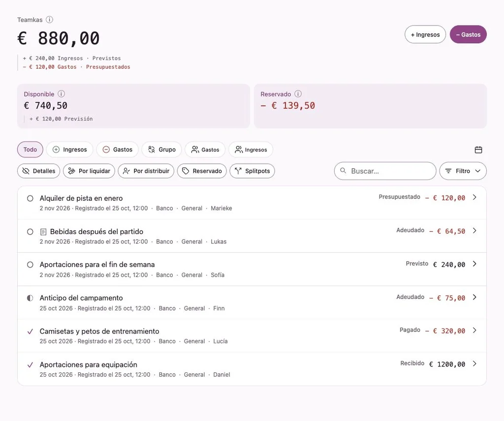Click the − € 75,00 amount
Screen dimensions: 504x421
[447, 298]
